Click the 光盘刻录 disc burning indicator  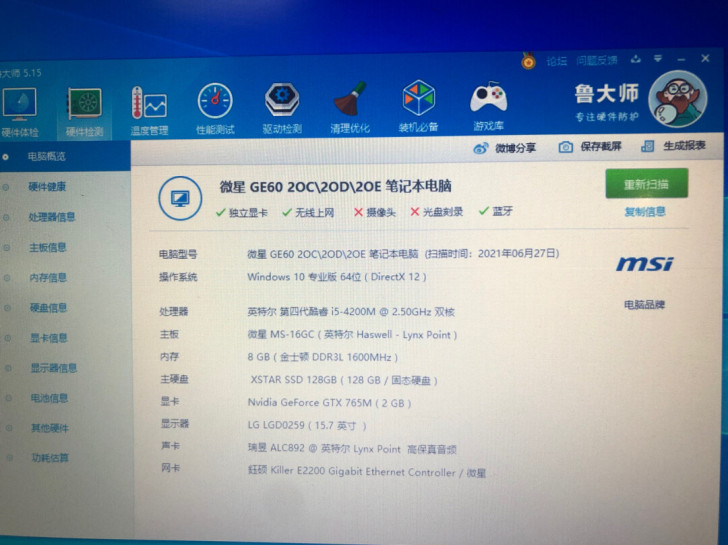pyautogui.click(x=436, y=212)
